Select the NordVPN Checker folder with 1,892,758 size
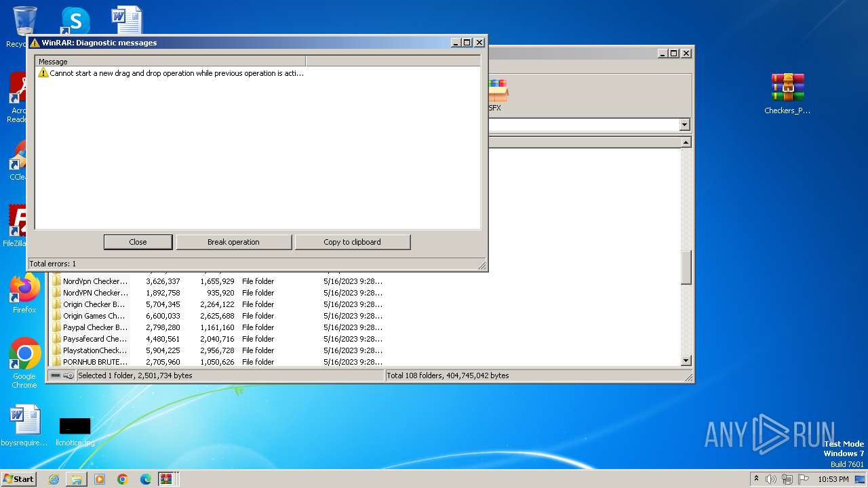This screenshot has width=868, height=488. (x=217, y=293)
